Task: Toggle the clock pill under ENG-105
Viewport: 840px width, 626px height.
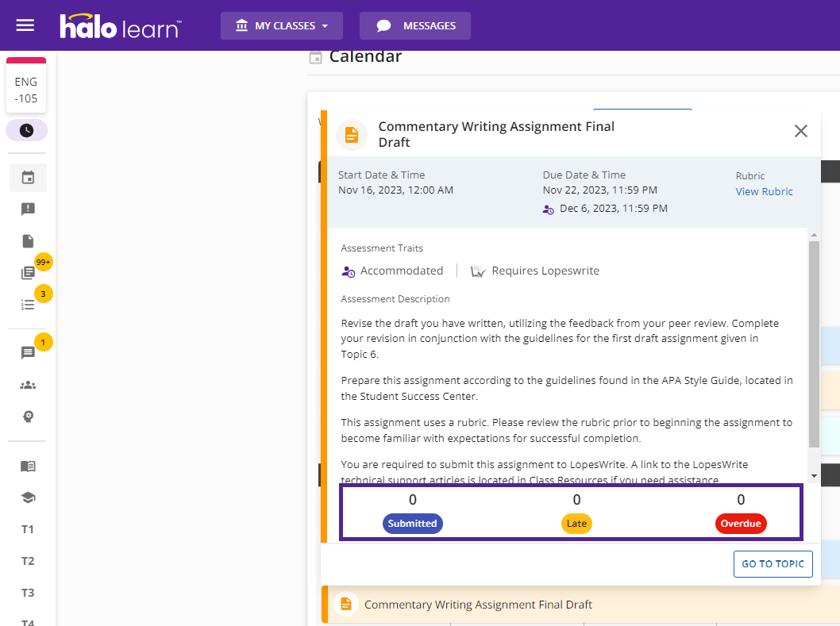Action: 26,130
